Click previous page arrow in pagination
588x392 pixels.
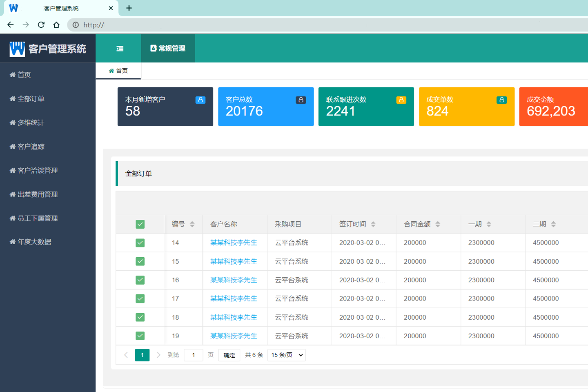[x=126, y=355]
